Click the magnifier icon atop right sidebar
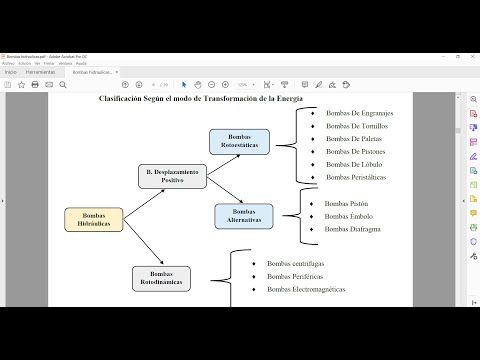 click(x=473, y=99)
